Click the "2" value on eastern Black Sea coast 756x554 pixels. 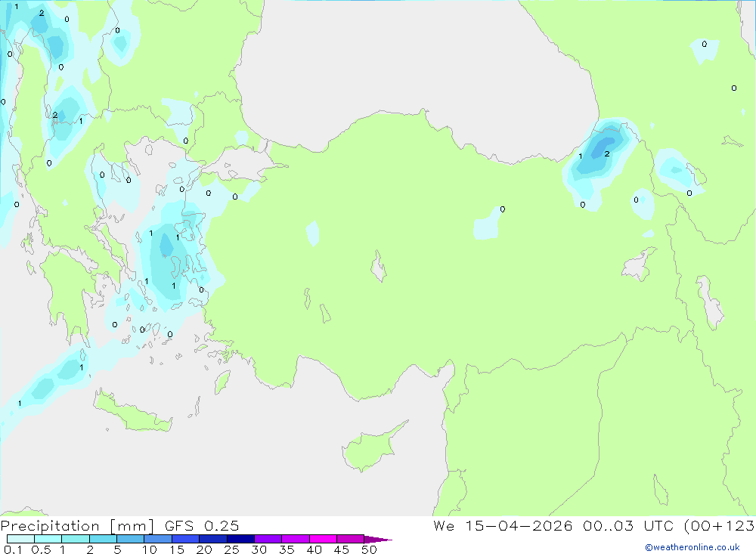click(x=607, y=154)
